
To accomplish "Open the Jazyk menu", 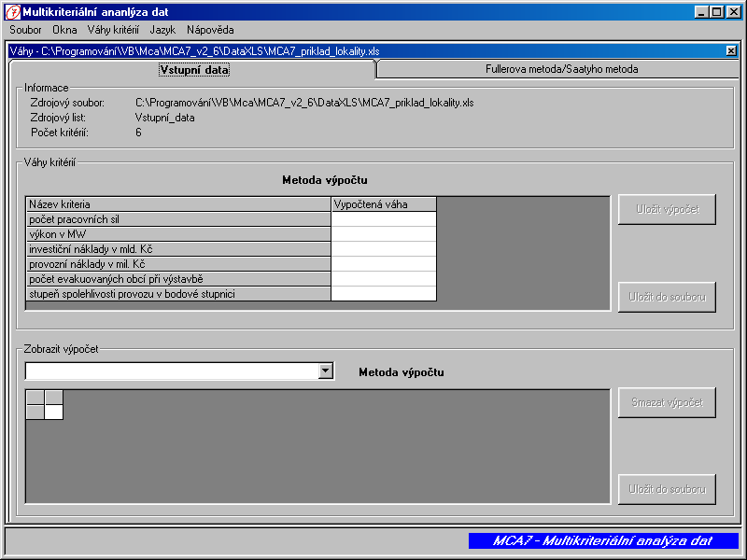I will 162,30.
